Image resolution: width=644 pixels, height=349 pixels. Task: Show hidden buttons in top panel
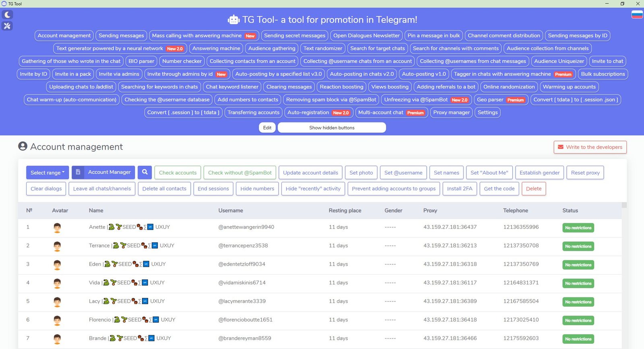[x=332, y=128]
